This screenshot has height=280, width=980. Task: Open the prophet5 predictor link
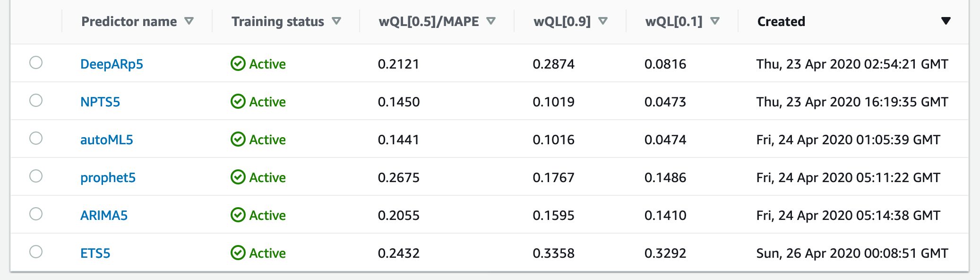pos(108,177)
